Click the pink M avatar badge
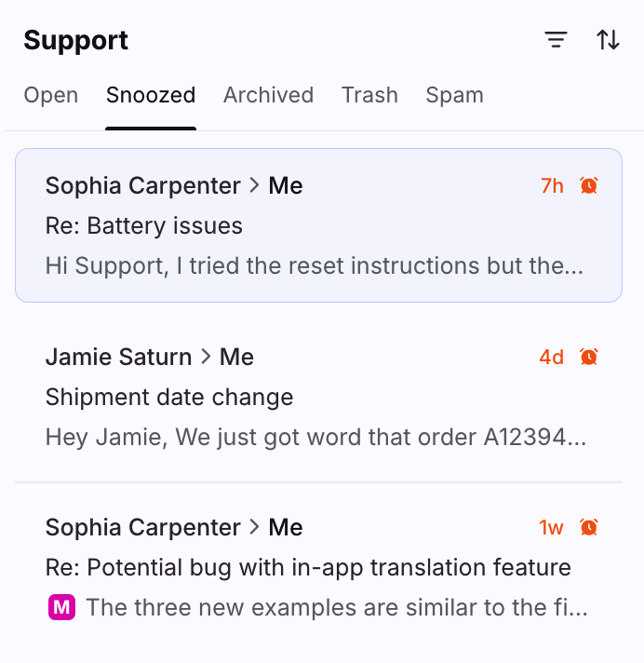 pyautogui.click(x=60, y=608)
